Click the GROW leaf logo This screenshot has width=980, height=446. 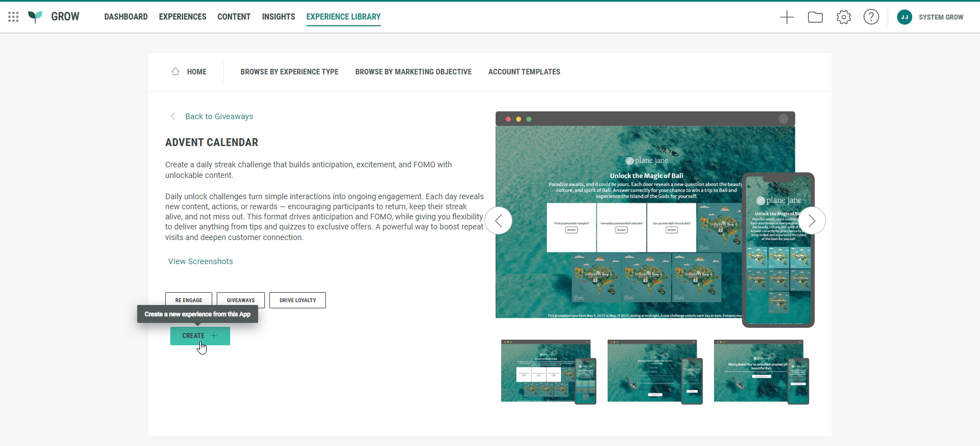pos(35,17)
